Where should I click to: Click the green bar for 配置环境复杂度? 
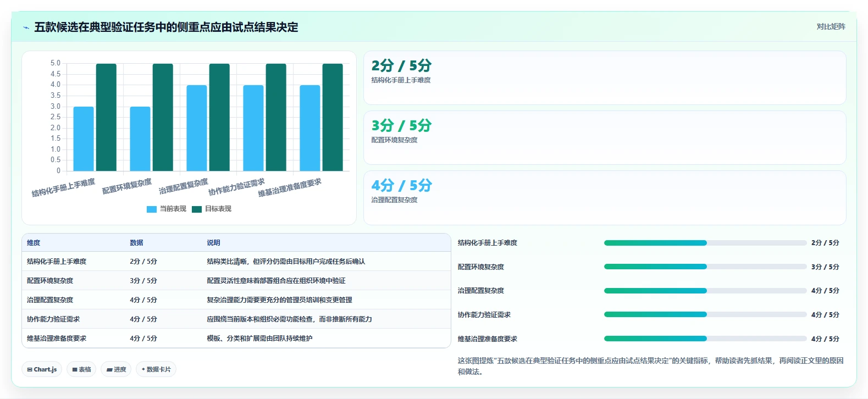coord(163,117)
